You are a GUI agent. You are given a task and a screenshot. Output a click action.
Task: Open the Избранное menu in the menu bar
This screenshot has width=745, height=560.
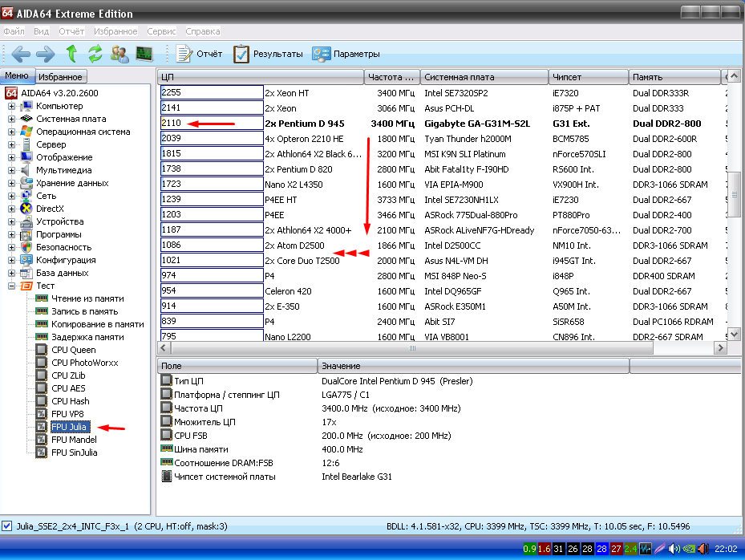point(115,31)
